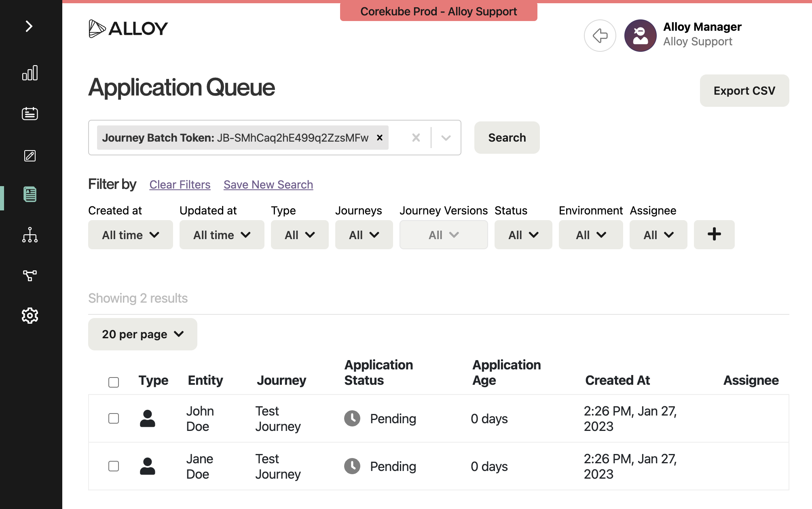Click the Alloy Manager user name

pyautogui.click(x=702, y=27)
